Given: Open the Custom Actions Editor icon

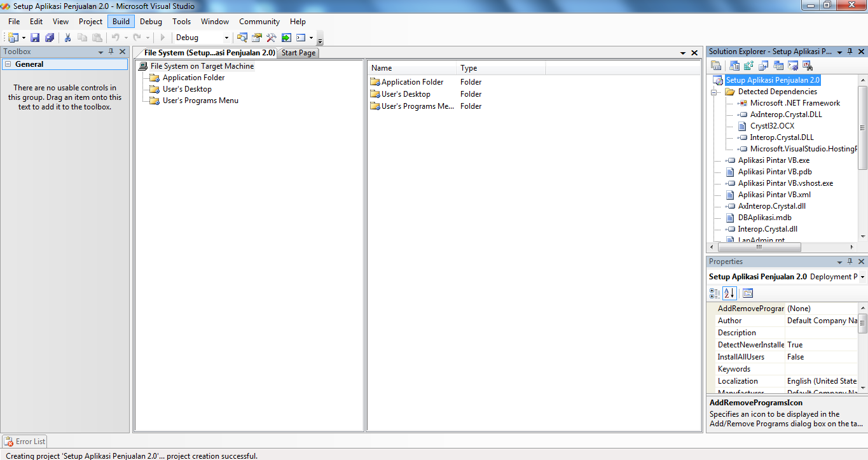Looking at the screenshot, I should point(793,66).
